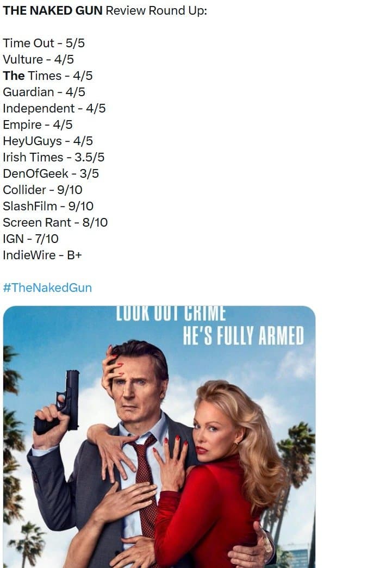This screenshot has height=568, width=392.
Task: Click the bold 'The' in The Times
Action: coord(14,76)
